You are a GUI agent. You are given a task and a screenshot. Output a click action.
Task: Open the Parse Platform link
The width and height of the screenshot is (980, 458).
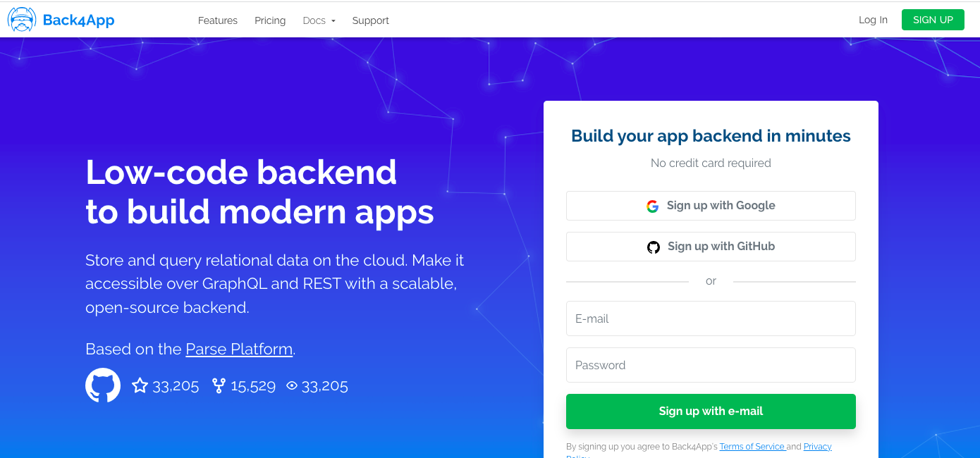coord(239,349)
